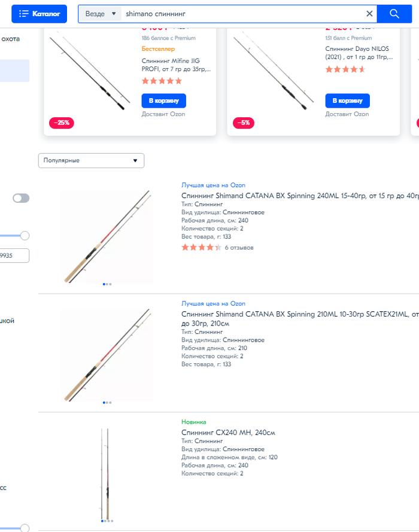Open Спиннинг CX240 MH product link

coord(228,433)
